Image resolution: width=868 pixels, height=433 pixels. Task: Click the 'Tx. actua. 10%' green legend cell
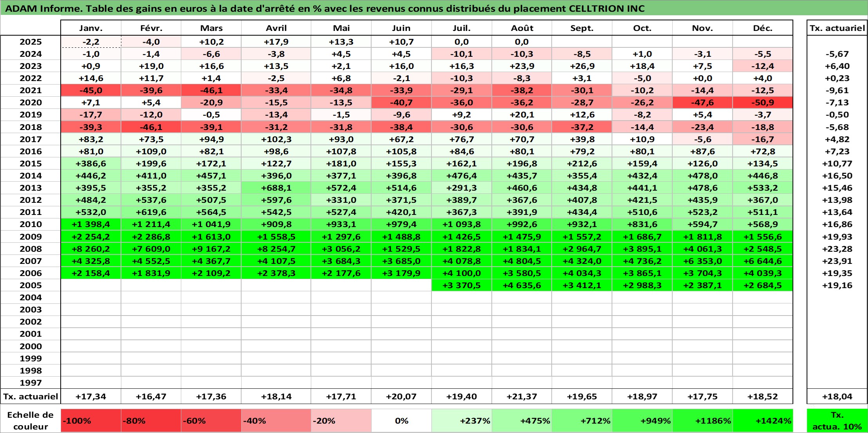click(837, 420)
